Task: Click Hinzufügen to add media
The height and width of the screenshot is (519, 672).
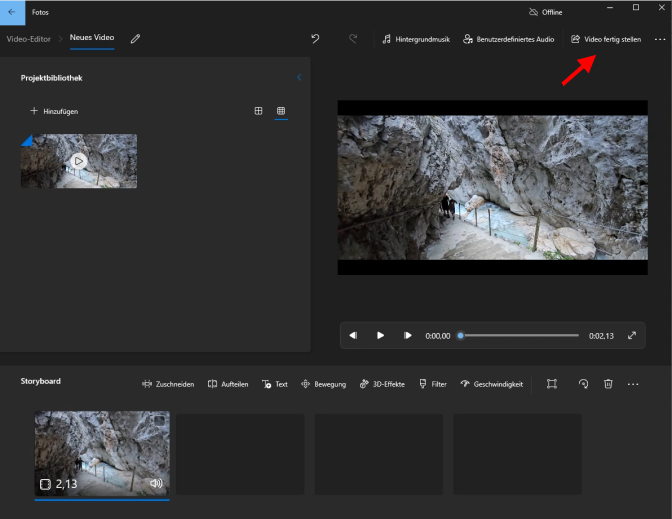Action: pyautogui.click(x=54, y=111)
